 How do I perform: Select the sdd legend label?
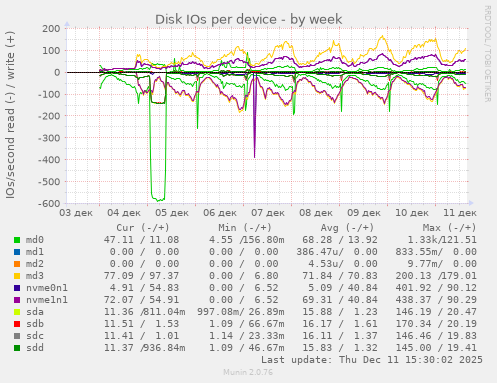click(35, 348)
